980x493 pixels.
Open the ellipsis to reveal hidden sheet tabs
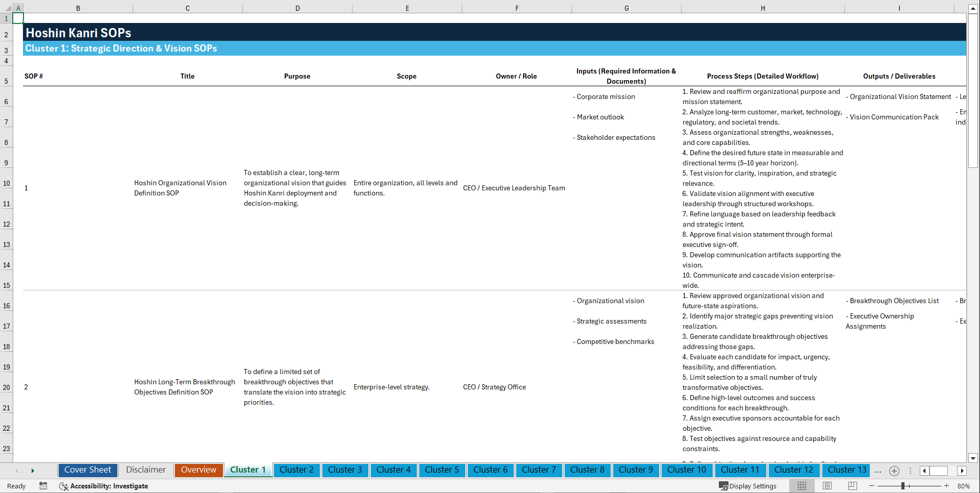coord(877,471)
